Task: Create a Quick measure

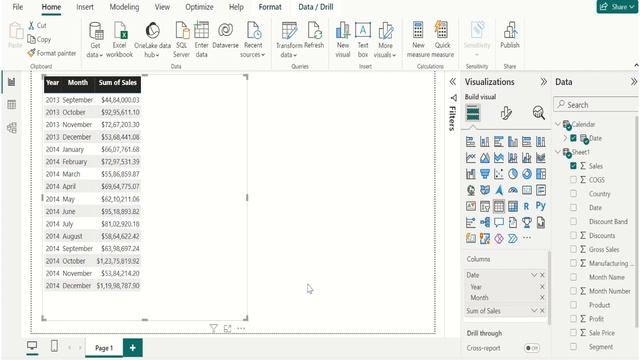Action: coord(442,40)
